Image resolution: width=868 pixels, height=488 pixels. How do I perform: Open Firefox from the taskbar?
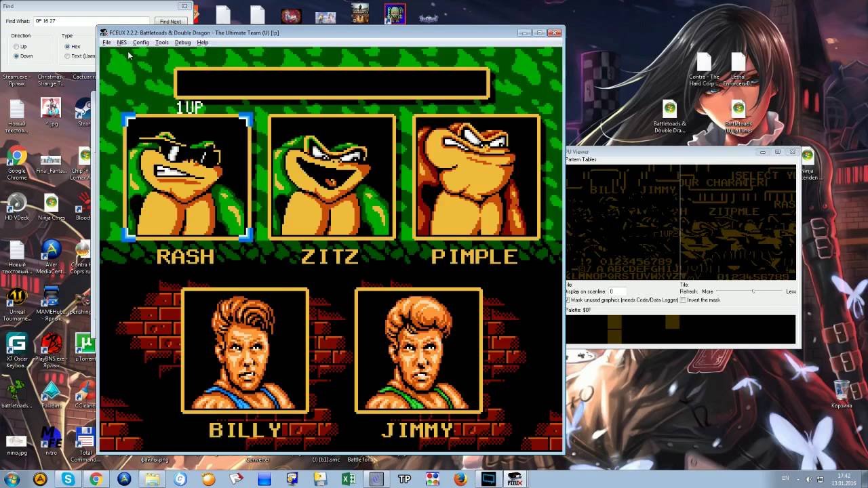point(460,479)
